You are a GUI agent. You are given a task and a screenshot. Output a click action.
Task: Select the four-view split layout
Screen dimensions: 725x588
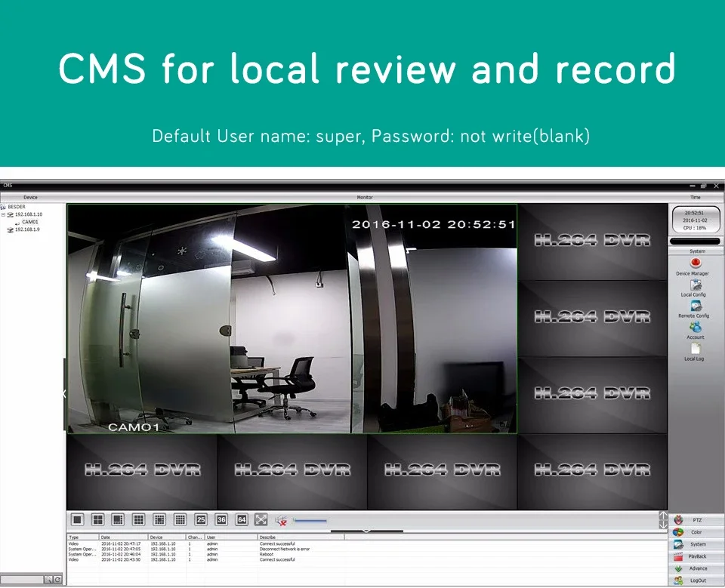coord(97,519)
